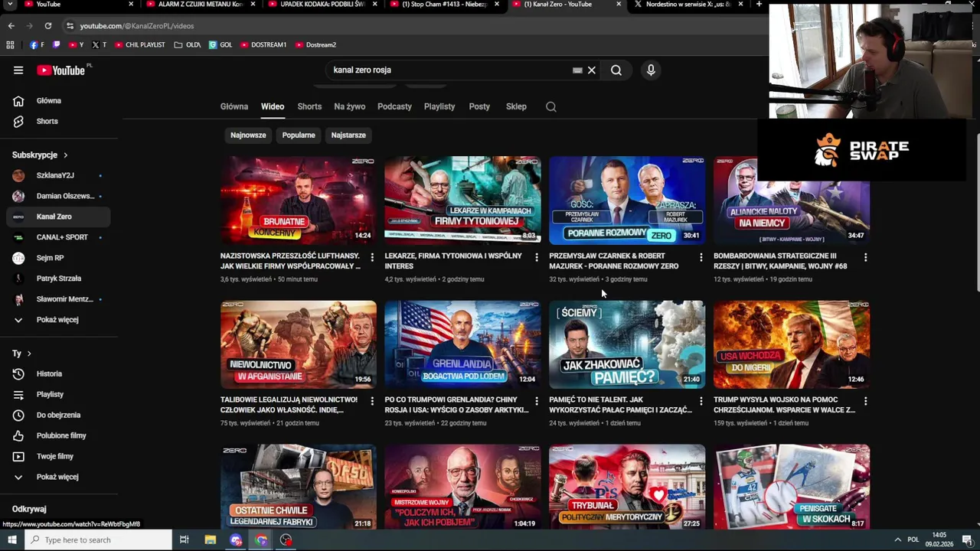Open the Ty section header
980x551 pixels.
21,354
